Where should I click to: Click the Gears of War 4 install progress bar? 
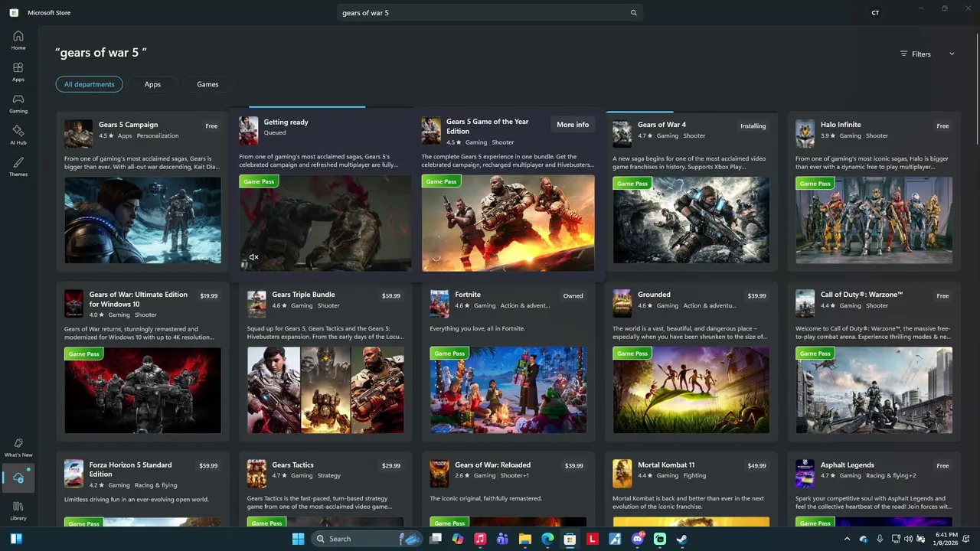691,112
